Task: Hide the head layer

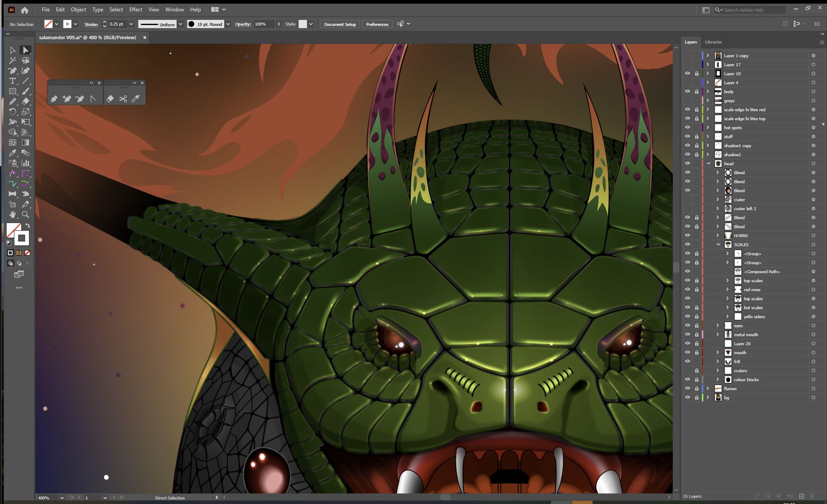Action: point(687,164)
